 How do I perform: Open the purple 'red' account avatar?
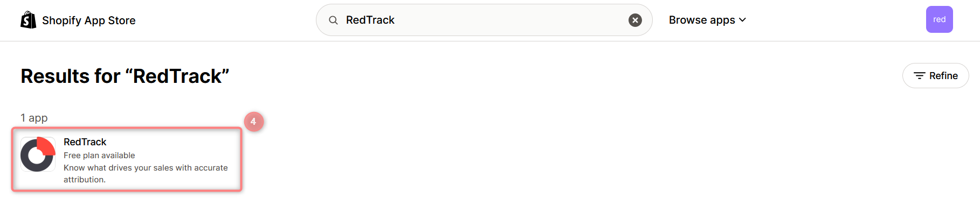tap(939, 19)
